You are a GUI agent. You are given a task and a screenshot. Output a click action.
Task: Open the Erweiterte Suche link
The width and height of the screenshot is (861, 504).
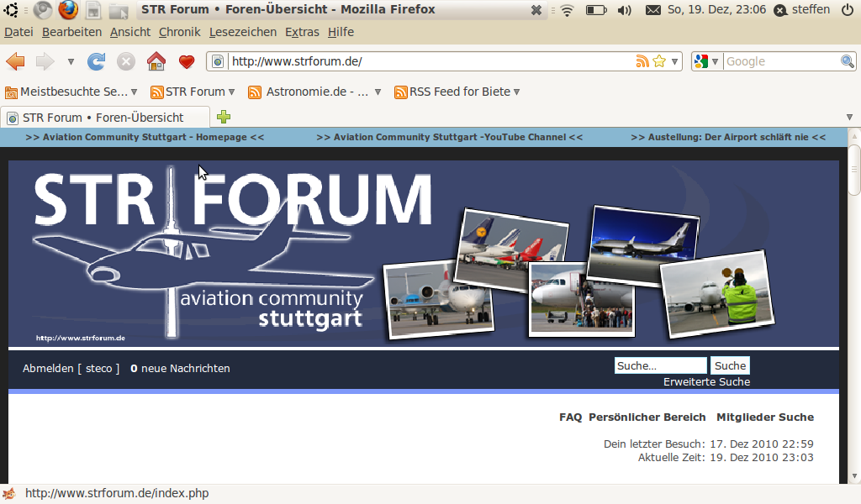706,382
